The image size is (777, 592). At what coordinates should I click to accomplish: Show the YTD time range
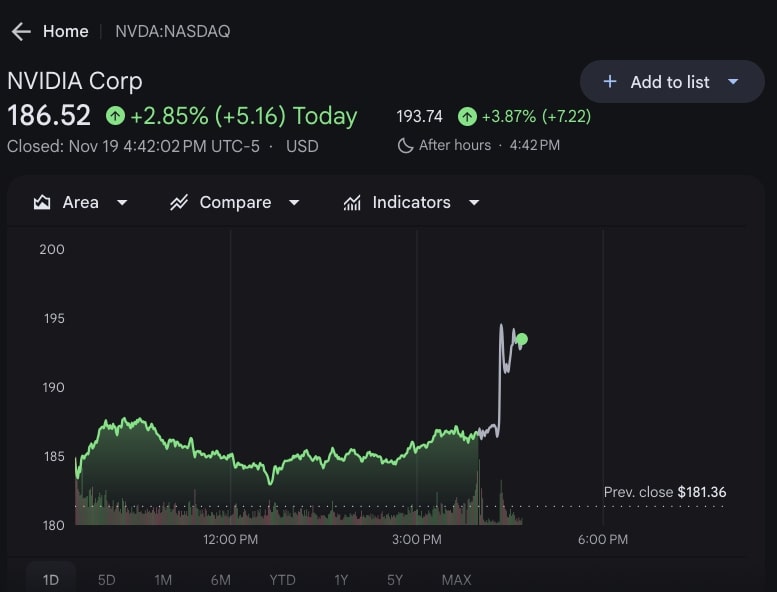[x=282, y=580]
